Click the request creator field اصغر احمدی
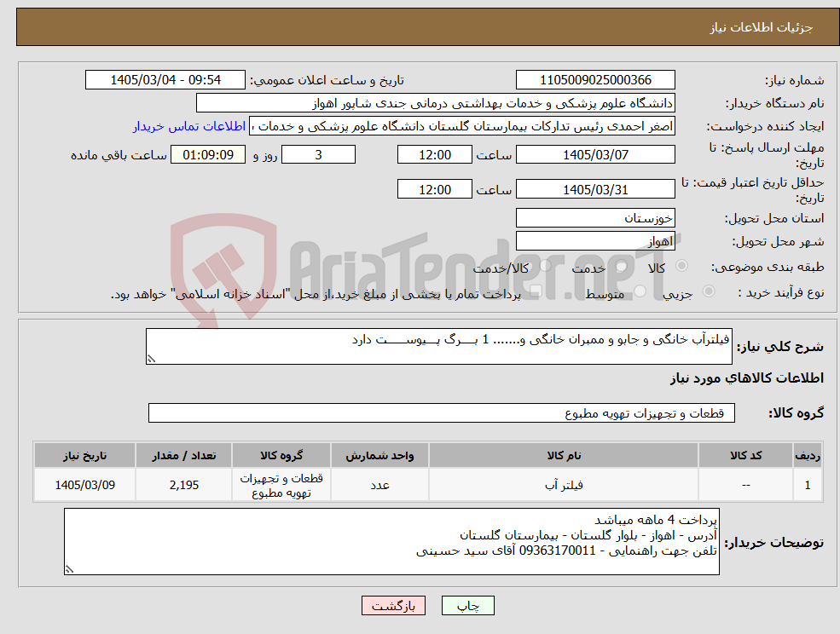The height and width of the screenshot is (634, 840). (x=461, y=126)
